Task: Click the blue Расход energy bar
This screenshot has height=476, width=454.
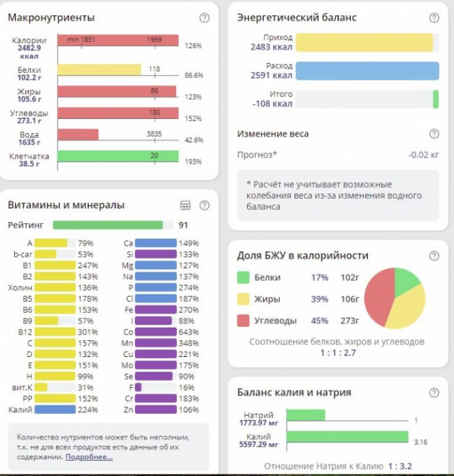Action: click(367, 71)
